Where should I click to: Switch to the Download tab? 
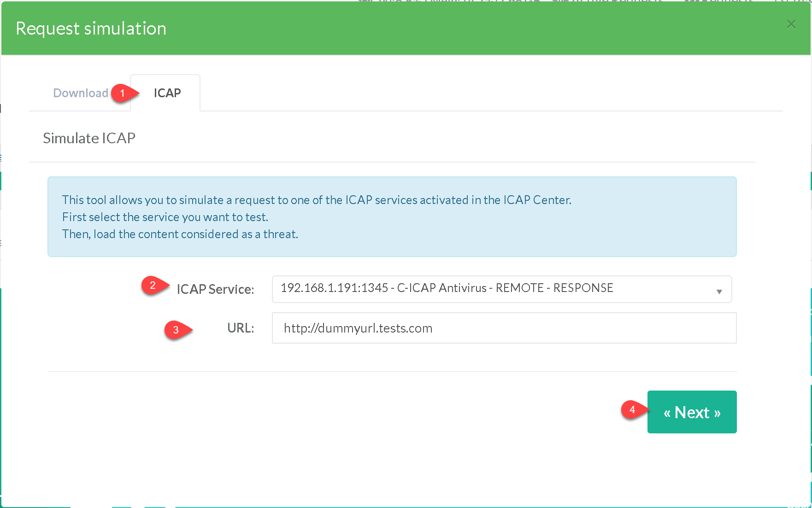81,93
